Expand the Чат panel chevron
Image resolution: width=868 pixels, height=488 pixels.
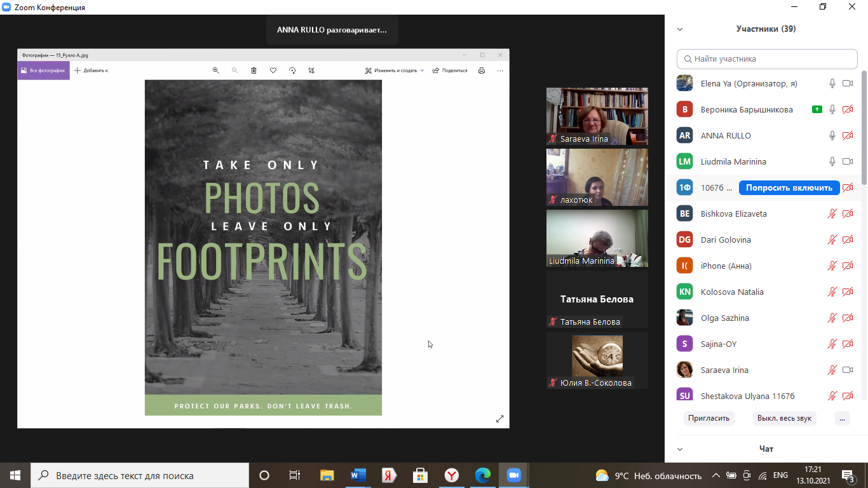pos(680,449)
